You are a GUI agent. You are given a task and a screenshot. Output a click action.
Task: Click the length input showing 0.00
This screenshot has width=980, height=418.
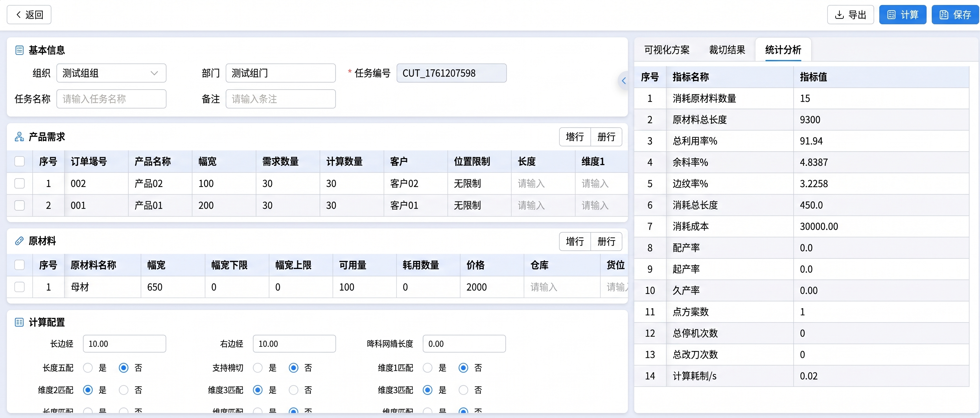pos(464,344)
